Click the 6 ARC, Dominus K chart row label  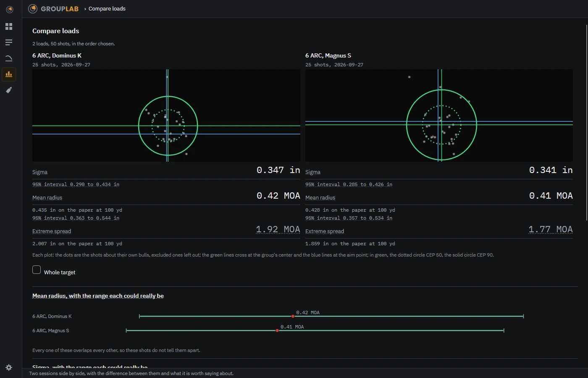coord(52,316)
